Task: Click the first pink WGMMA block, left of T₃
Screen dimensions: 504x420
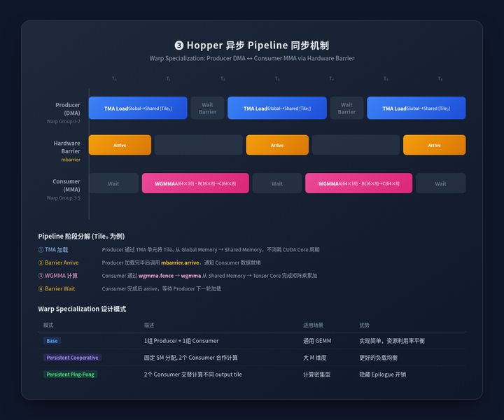Action: pos(195,183)
